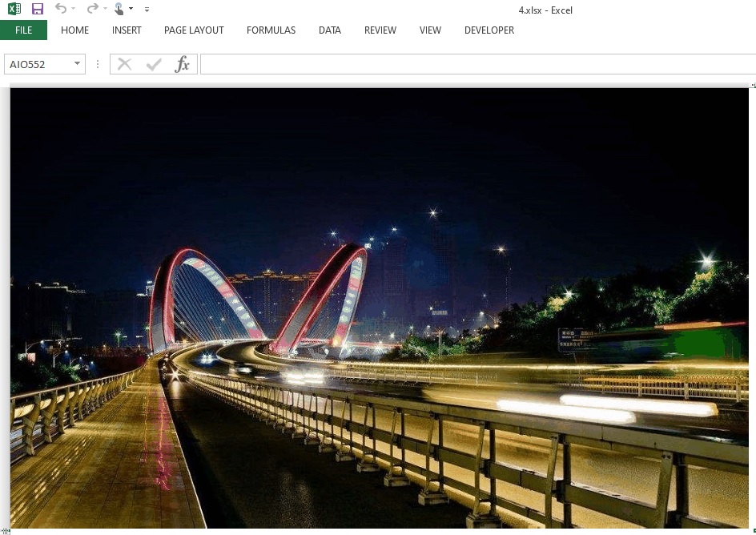Image resolution: width=756 pixels, height=535 pixels.
Task: Click the Enter checkmark in formula bar
Action: [154, 65]
